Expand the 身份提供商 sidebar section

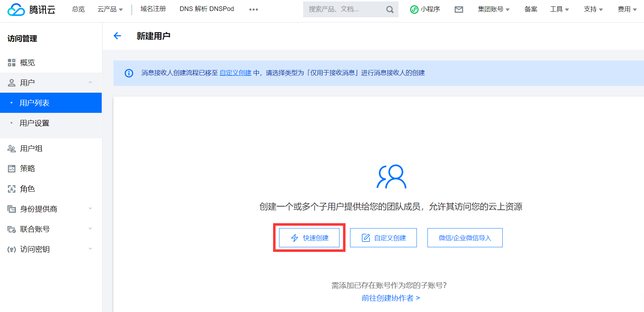pos(90,209)
